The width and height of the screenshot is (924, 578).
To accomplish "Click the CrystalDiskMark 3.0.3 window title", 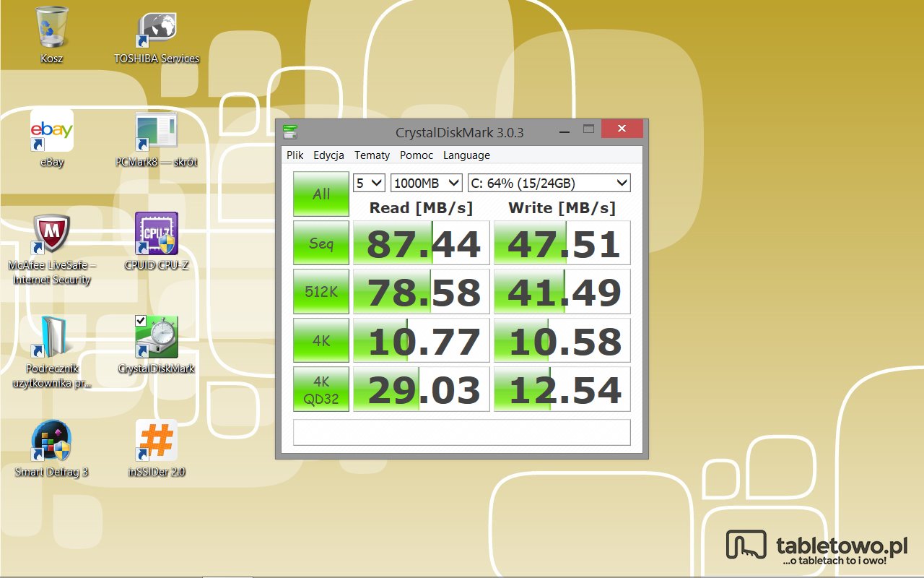I will click(460, 132).
